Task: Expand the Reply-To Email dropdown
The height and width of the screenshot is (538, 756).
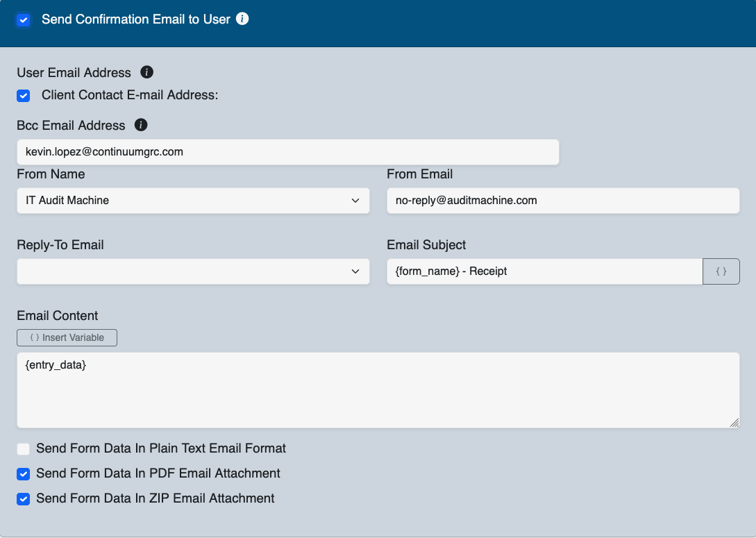Action: tap(193, 271)
